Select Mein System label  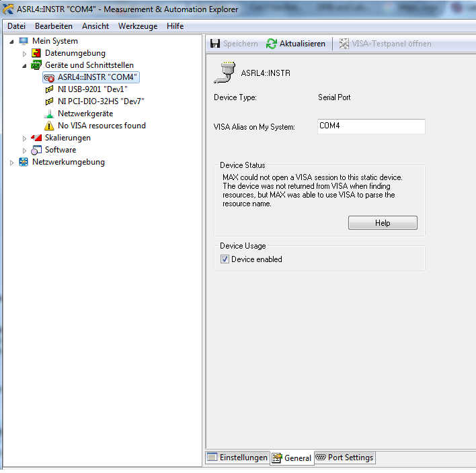click(x=55, y=41)
